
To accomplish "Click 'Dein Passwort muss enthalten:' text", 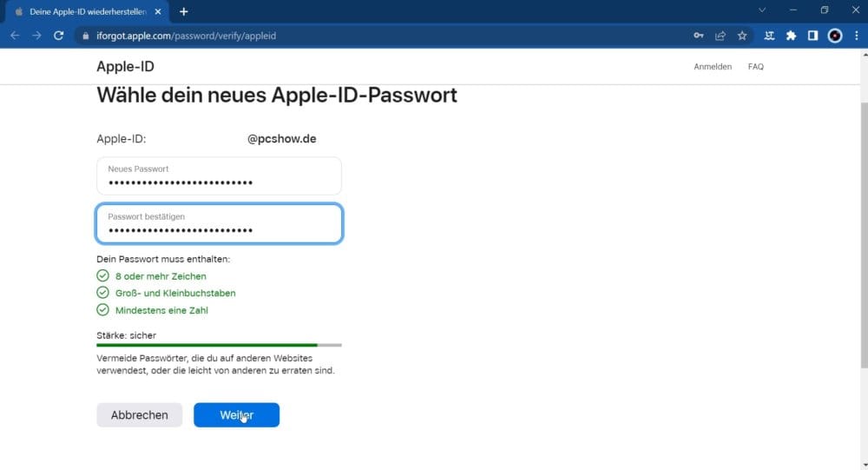I will (163, 259).
